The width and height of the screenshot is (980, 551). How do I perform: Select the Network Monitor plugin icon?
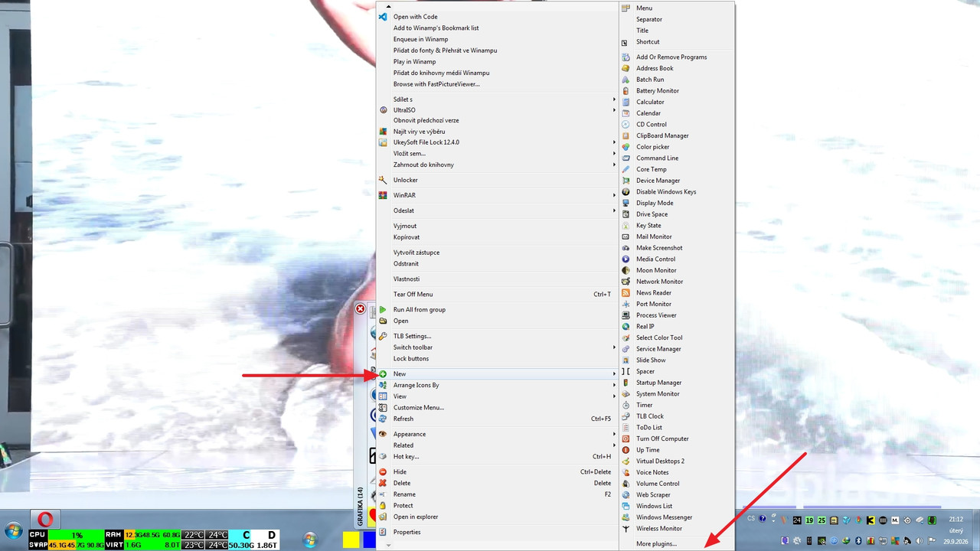626,282
